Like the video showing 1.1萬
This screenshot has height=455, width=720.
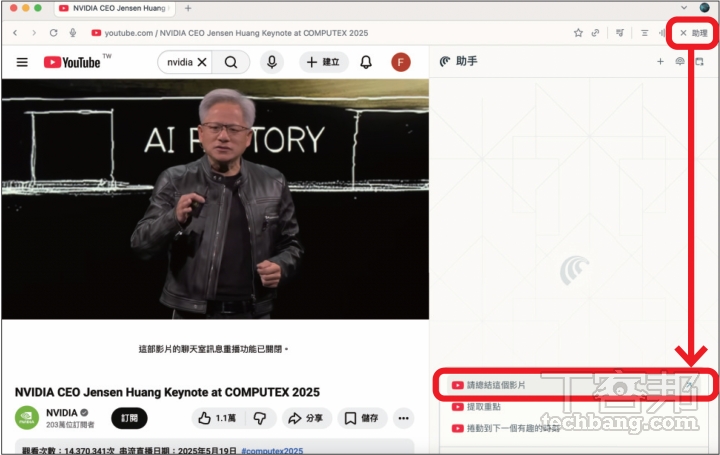(x=218, y=418)
